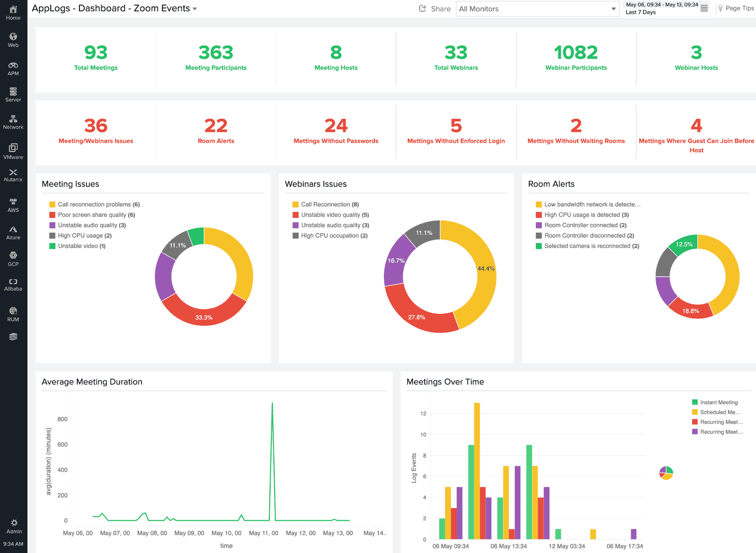Open the Azure monitoring section
Image resolution: width=756 pixels, height=553 pixels.
click(13, 232)
